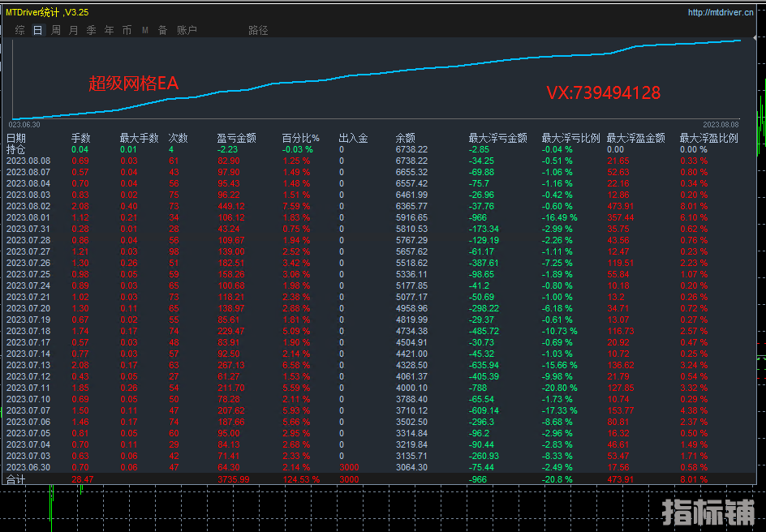Open the 周 weekly statistics tab

click(56, 30)
